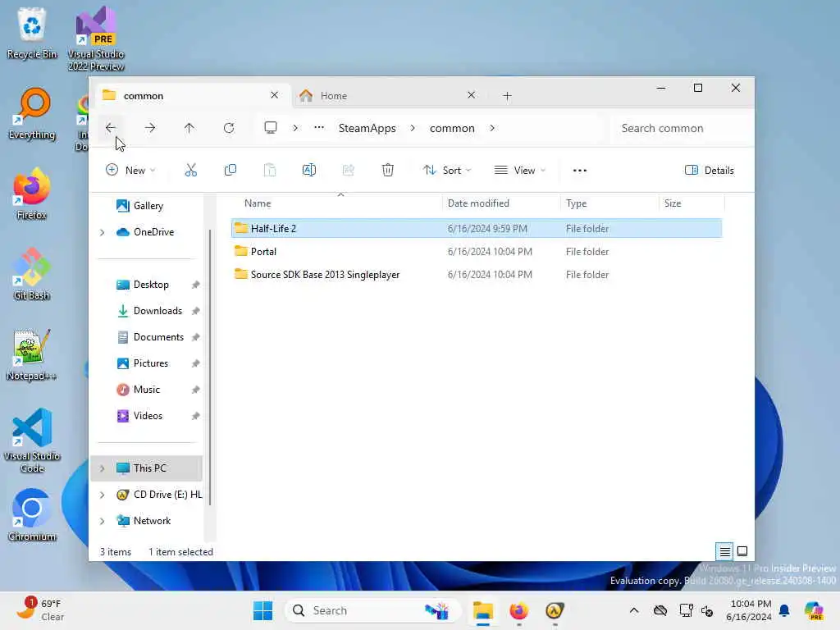Expand the Network tree node
Screen dimensions: 840x630
[103, 521]
